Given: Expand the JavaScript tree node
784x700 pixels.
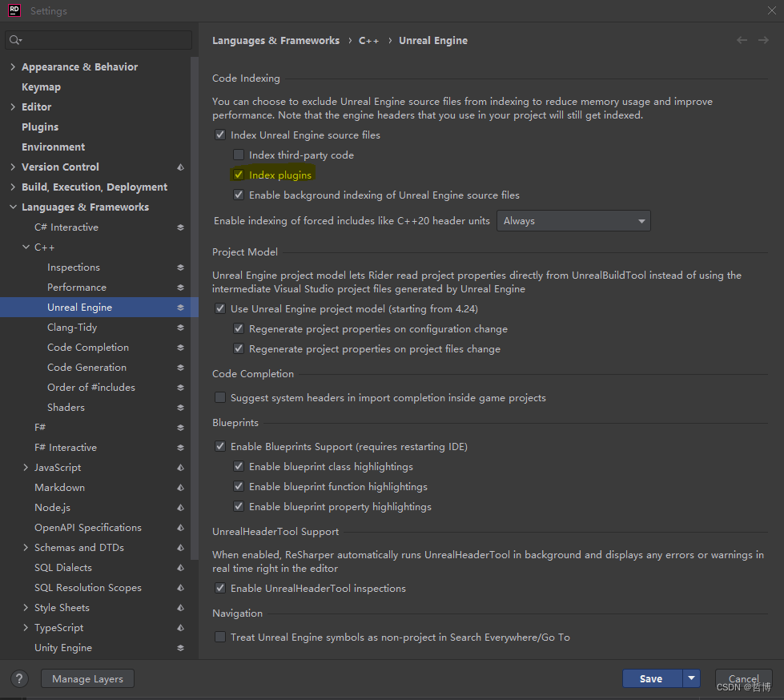Looking at the screenshot, I should coord(26,467).
